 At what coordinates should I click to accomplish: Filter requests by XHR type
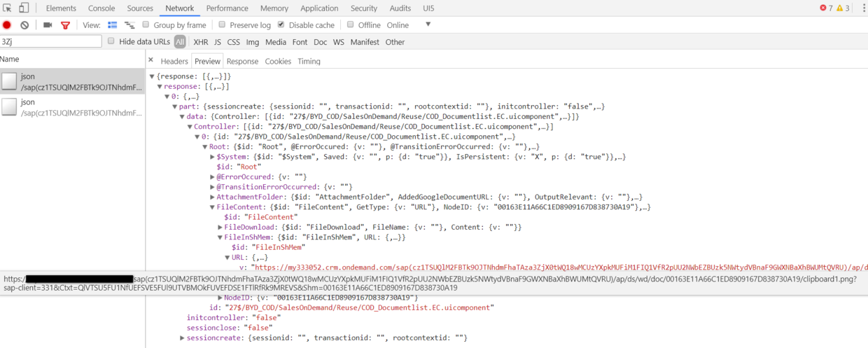(201, 42)
